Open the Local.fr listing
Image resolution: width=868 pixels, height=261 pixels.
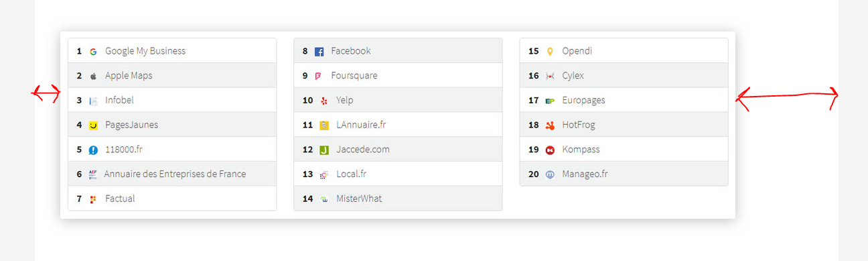pos(398,174)
